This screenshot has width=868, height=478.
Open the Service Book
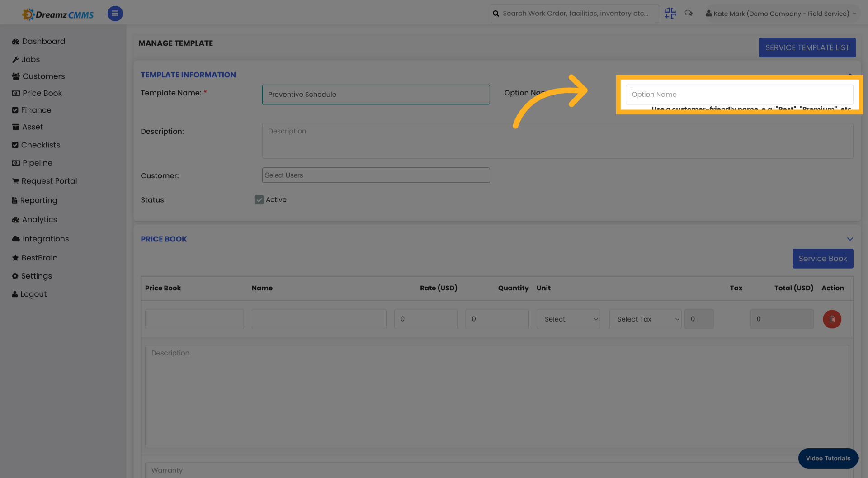822,258
